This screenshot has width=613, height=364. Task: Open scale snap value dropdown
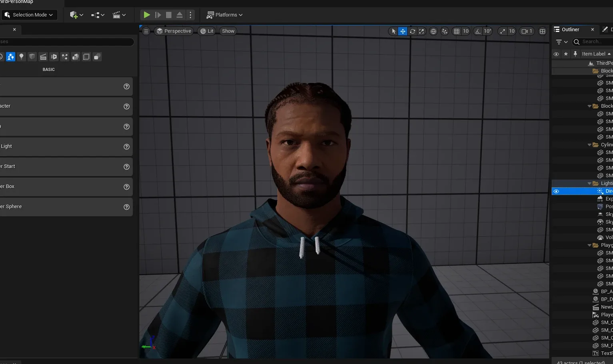pos(511,31)
